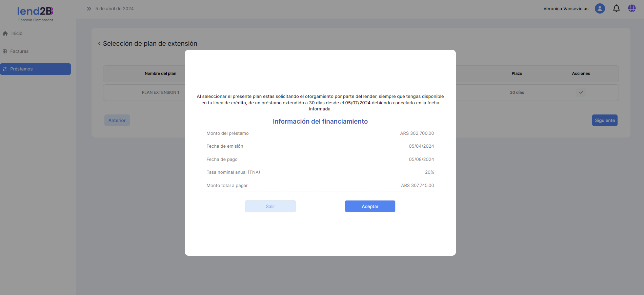Click the globe language selector icon
Viewport: 644px width, 295px height.
coord(631,8)
